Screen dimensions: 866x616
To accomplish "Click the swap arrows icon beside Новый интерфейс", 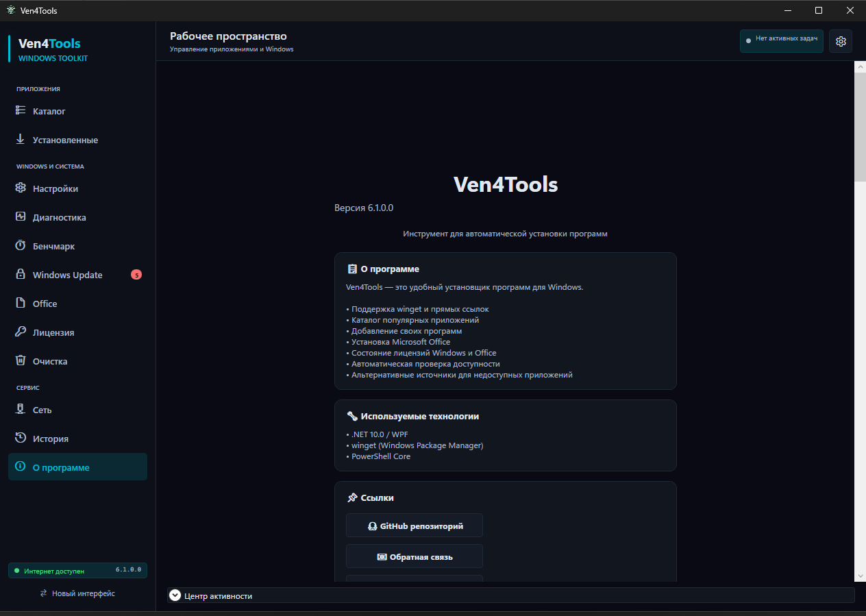I will pos(44,593).
